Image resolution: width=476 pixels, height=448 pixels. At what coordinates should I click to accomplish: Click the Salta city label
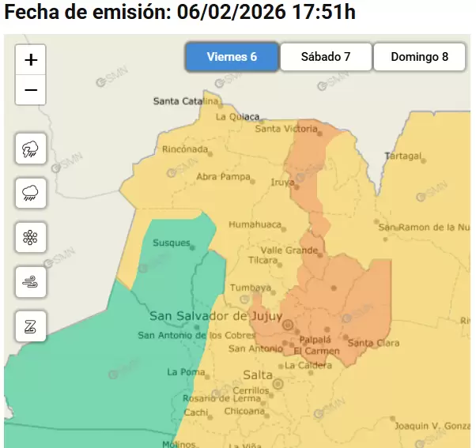[x=258, y=375]
